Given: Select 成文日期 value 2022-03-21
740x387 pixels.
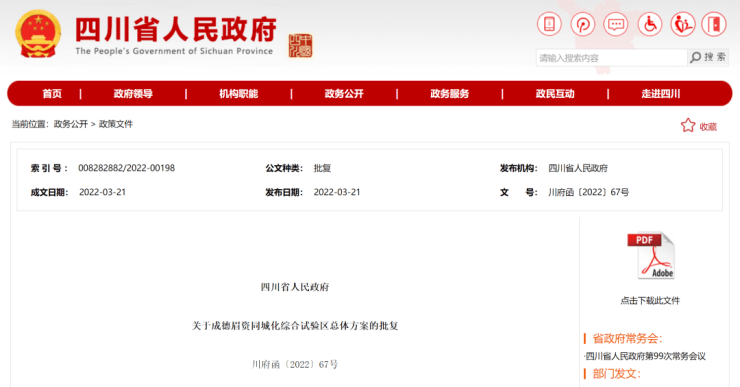Looking at the screenshot, I should [x=102, y=192].
